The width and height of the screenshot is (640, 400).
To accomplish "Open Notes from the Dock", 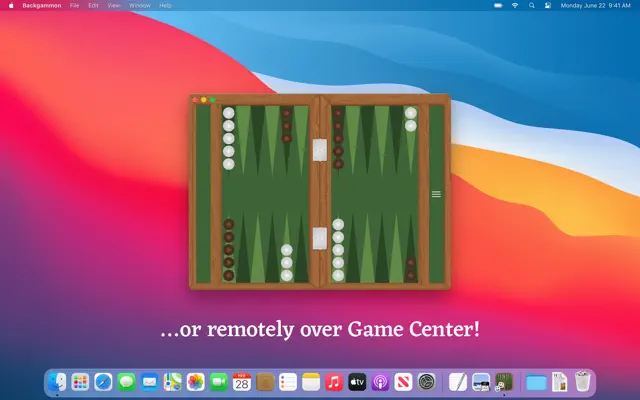I will click(311, 382).
